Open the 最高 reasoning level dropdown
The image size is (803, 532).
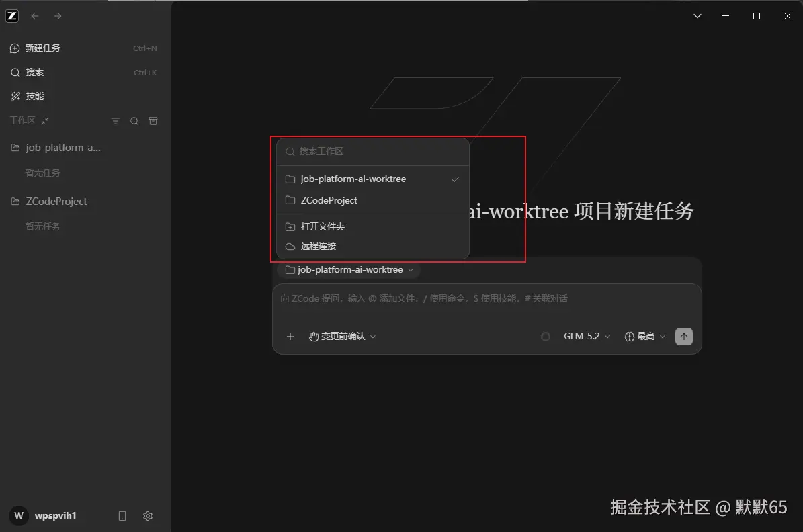tap(645, 337)
